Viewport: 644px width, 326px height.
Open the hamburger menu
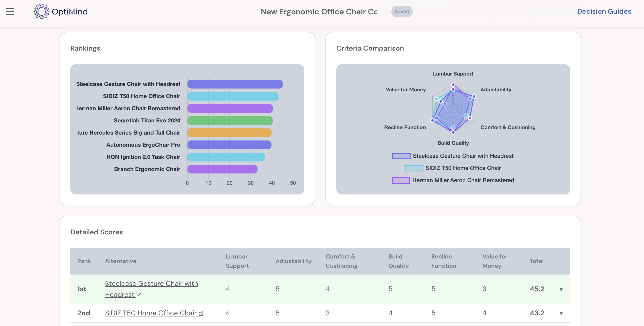pyautogui.click(x=10, y=12)
